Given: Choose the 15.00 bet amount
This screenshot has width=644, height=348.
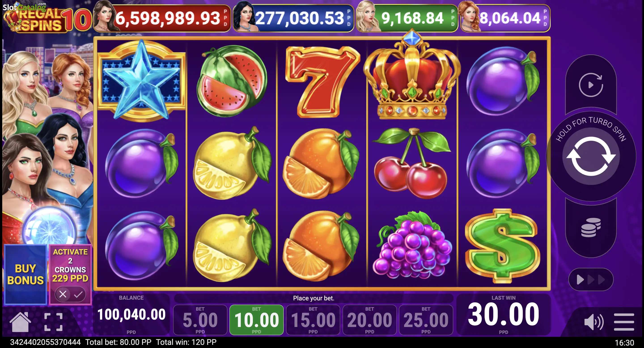Looking at the screenshot, I should 313,320.
